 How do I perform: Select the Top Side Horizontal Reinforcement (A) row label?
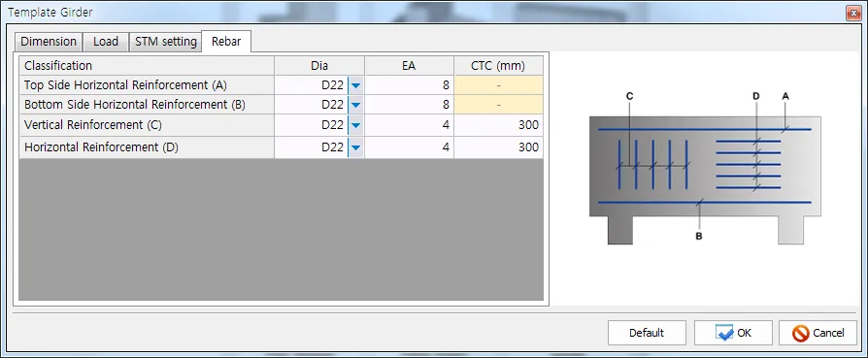pyautogui.click(x=147, y=85)
